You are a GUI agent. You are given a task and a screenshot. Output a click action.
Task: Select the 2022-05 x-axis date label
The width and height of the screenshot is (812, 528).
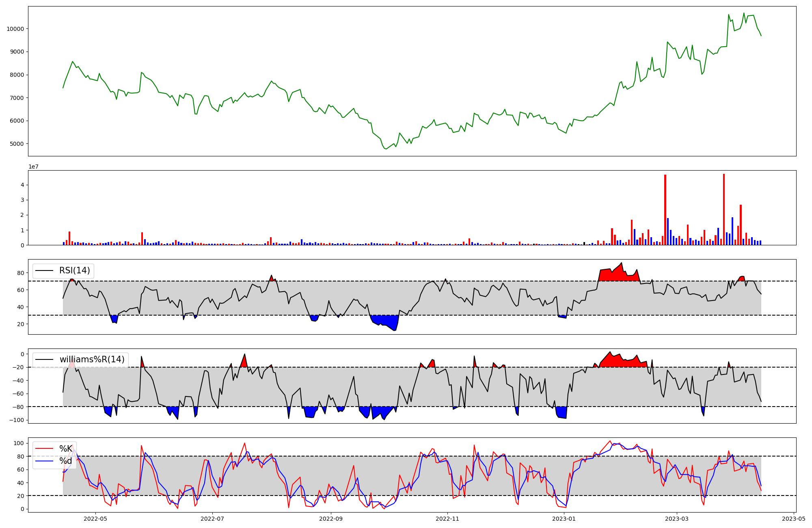click(95, 519)
